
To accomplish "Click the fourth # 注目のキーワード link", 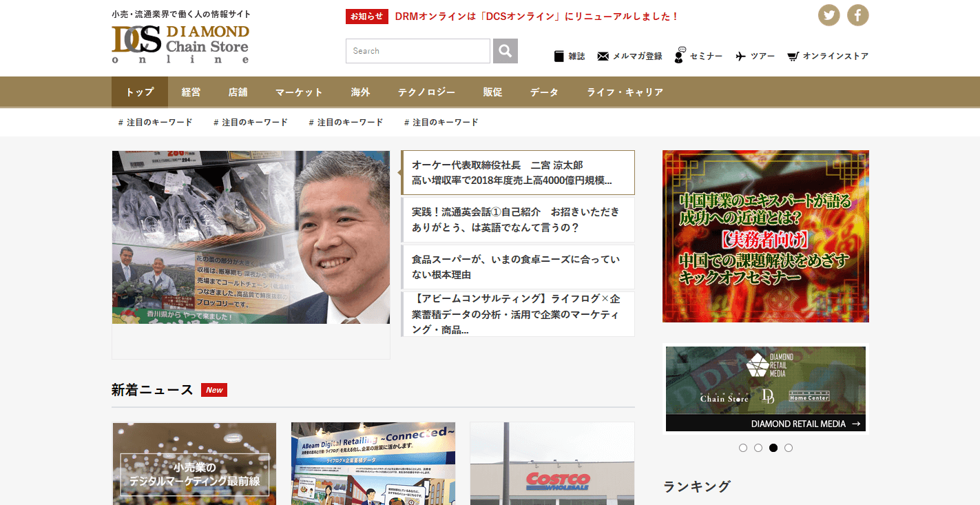I will point(441,123).
